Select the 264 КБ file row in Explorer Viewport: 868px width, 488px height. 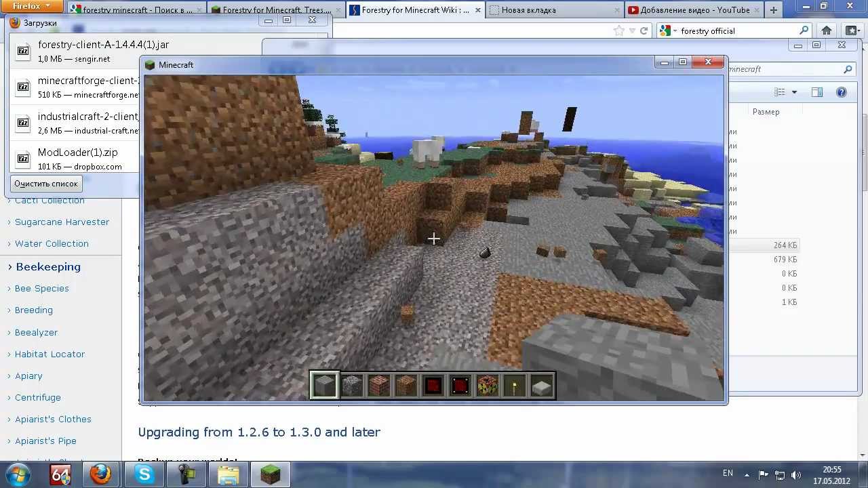coord(764,245)
